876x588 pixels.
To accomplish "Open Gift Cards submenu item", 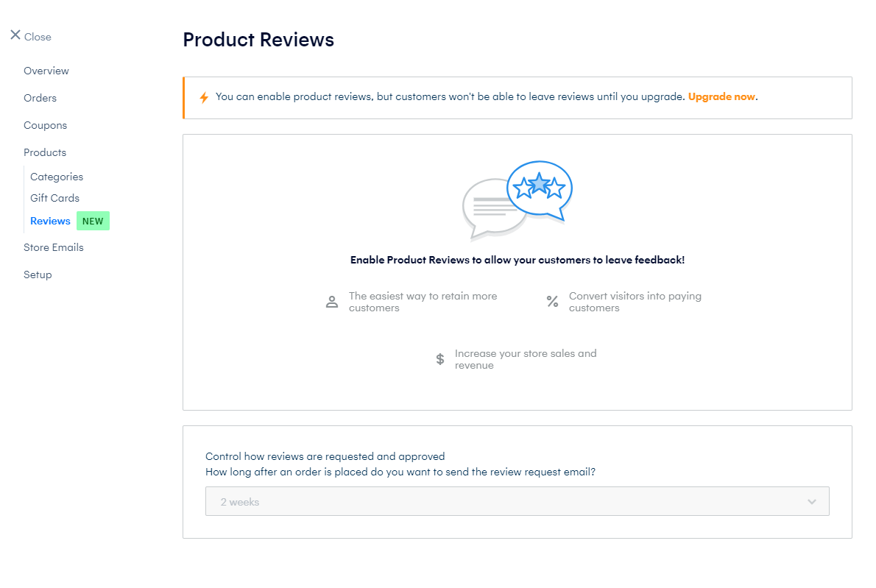I will 54,198.
